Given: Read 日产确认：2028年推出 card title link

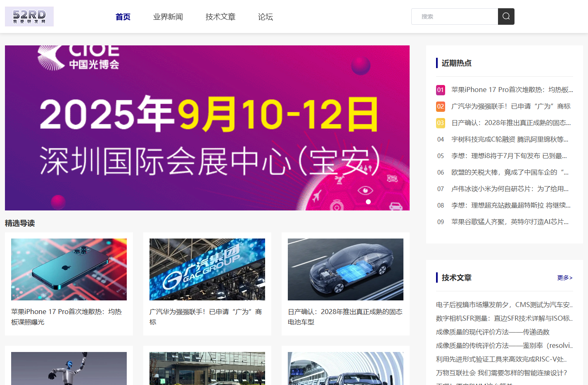Looking at the screenshot, I should 345,317.
